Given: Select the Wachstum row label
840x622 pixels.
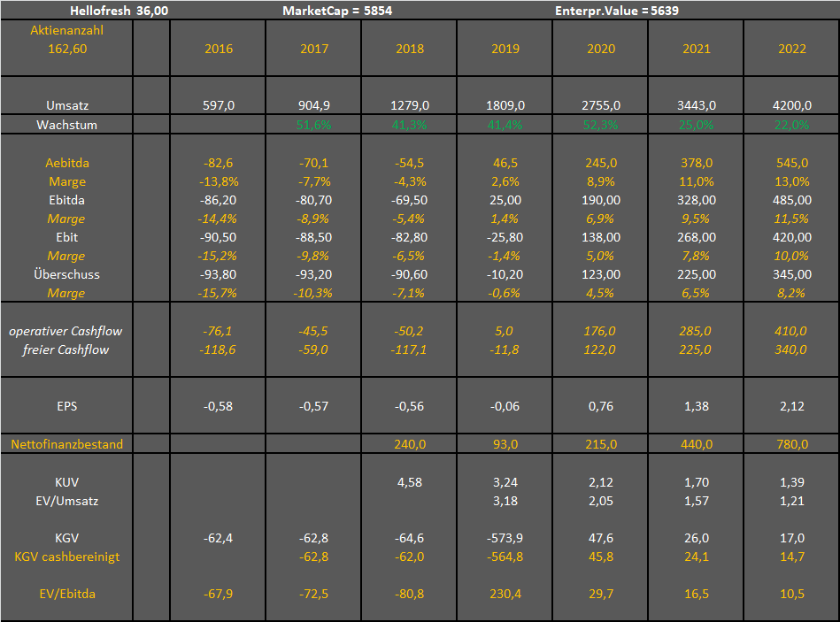Looking at the screenshot, I should (67, 125).
